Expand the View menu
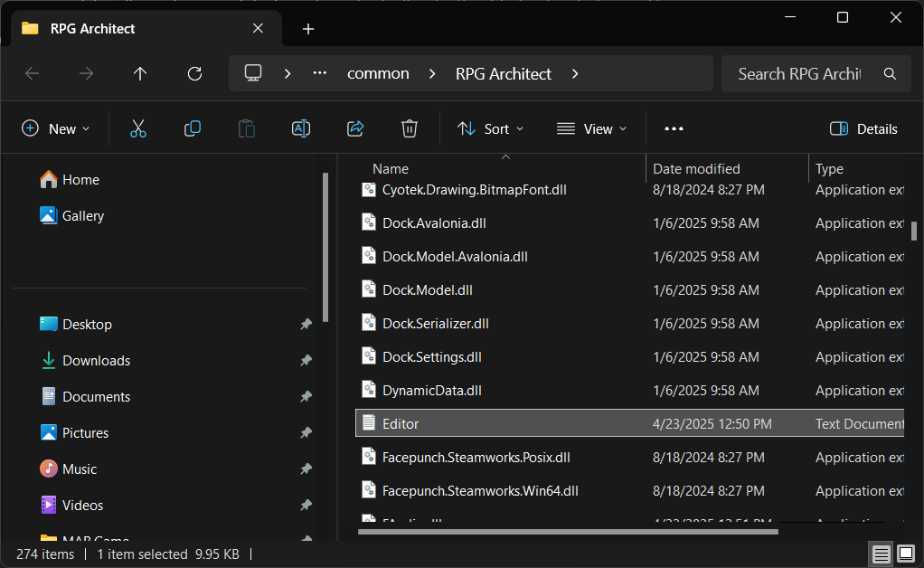Screen dimensions: 924x568 click(591, 128)
